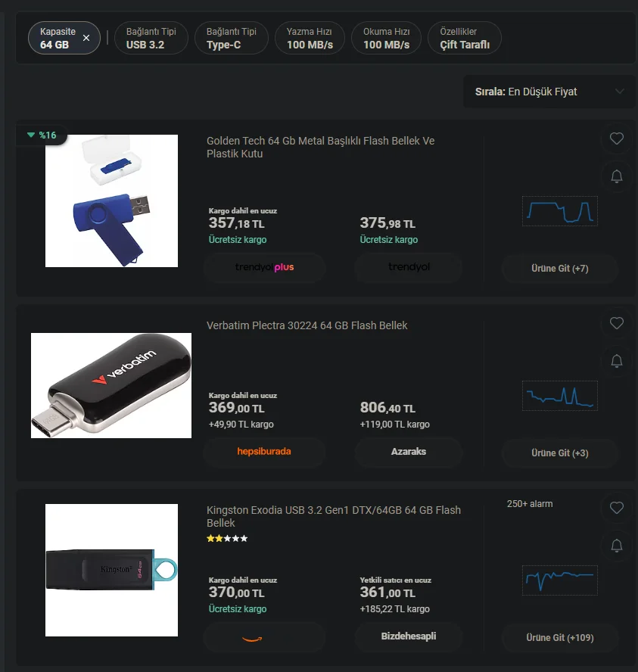Image resolution: width=638 pixels, height=672 pixels.
Task: Set price alarm for Golden Tech drive
Action: coord(616,176)
